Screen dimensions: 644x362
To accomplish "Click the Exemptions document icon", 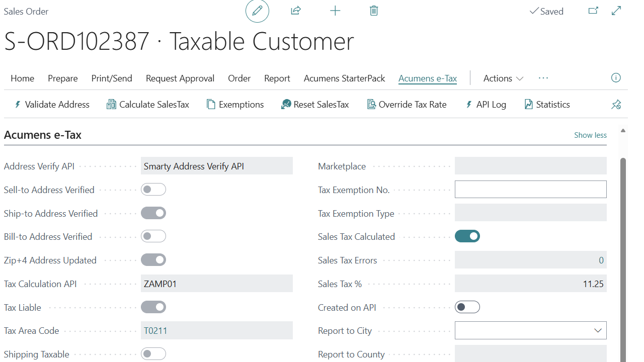I will pos(211,105).
